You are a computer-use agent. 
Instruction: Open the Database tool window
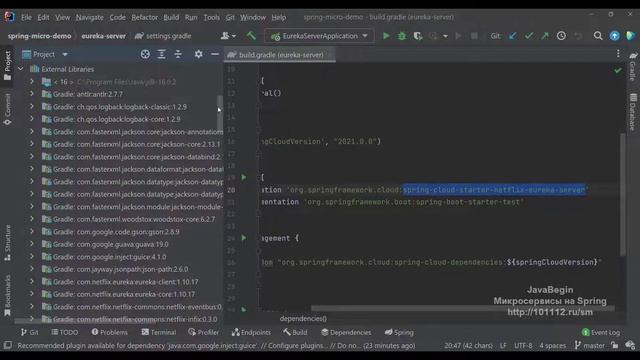pyautogui.click(x=633, y=112)
